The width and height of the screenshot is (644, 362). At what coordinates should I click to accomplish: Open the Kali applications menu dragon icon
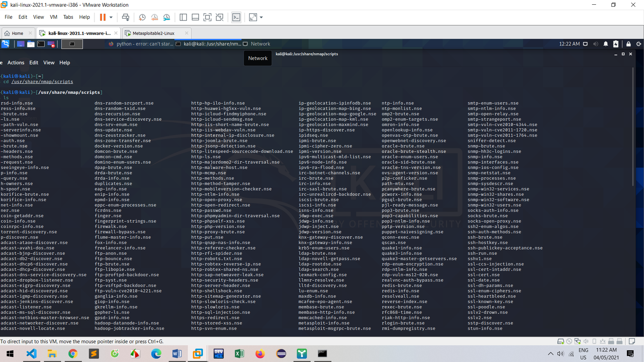5,44
